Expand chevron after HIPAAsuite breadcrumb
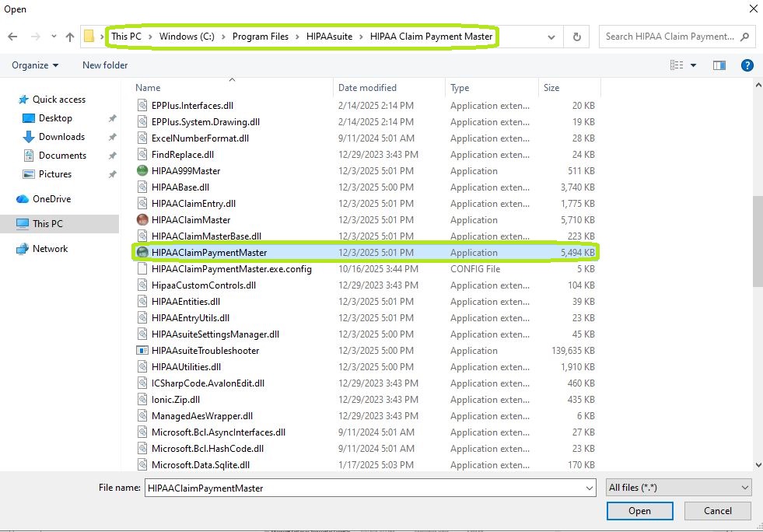Image resolution: width=763 pixels, height=532 pixels. click(361, 37)
